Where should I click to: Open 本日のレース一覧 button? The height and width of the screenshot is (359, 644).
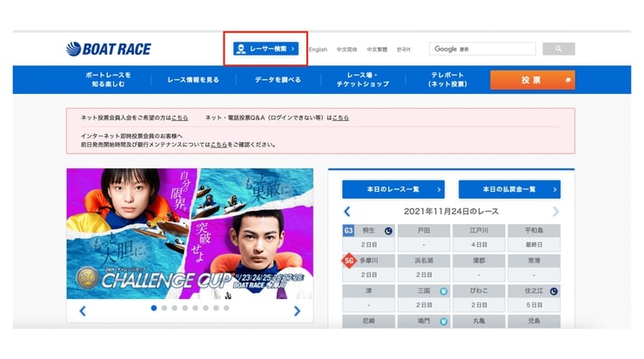coord(393,189)
